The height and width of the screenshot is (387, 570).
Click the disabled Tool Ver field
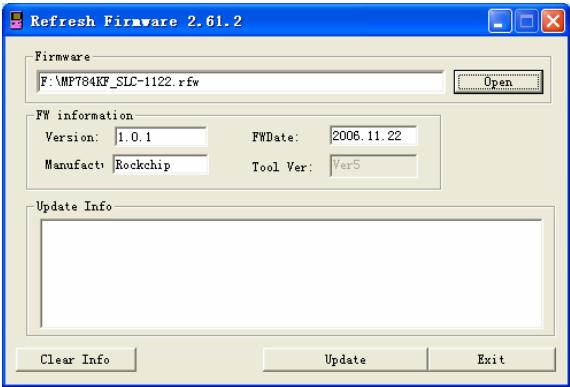(x=373, y=165)
